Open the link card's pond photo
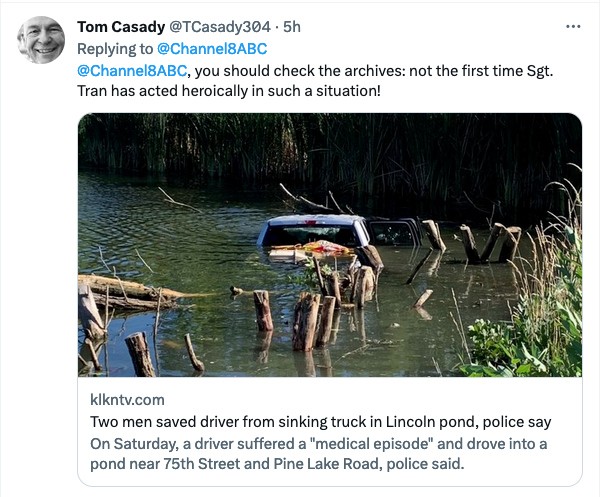 pyautogui.click(x=330, y=245)
